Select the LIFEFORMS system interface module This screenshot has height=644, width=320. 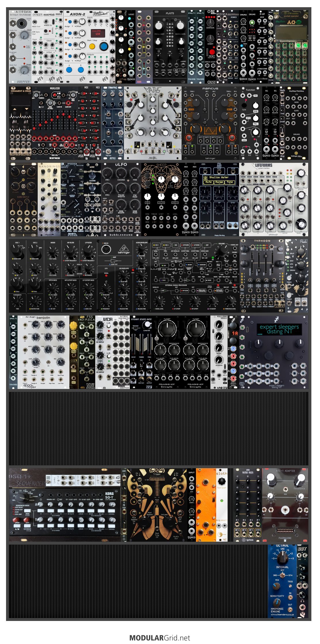273,200
